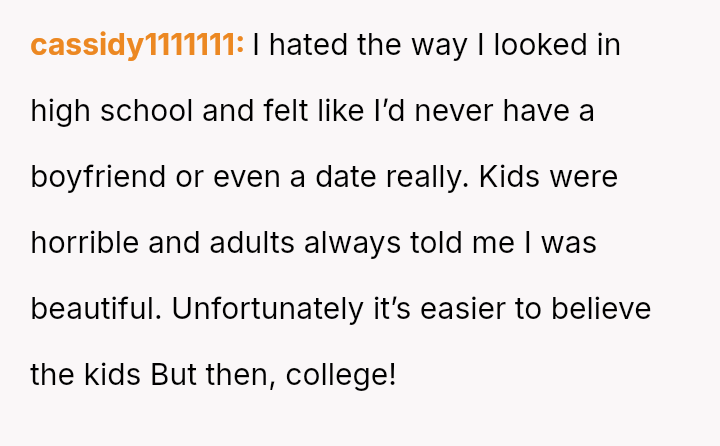720x446 pixels.
Task: Click the phrase "high school" in the comment
Action: (x=112, y=112)
